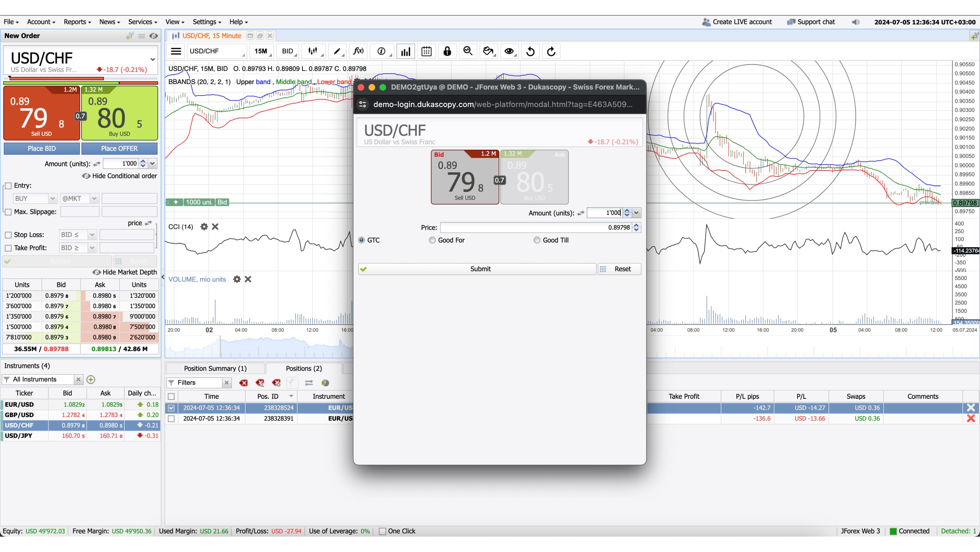Open CCI indicator settings gear

[x=204, y=227]
